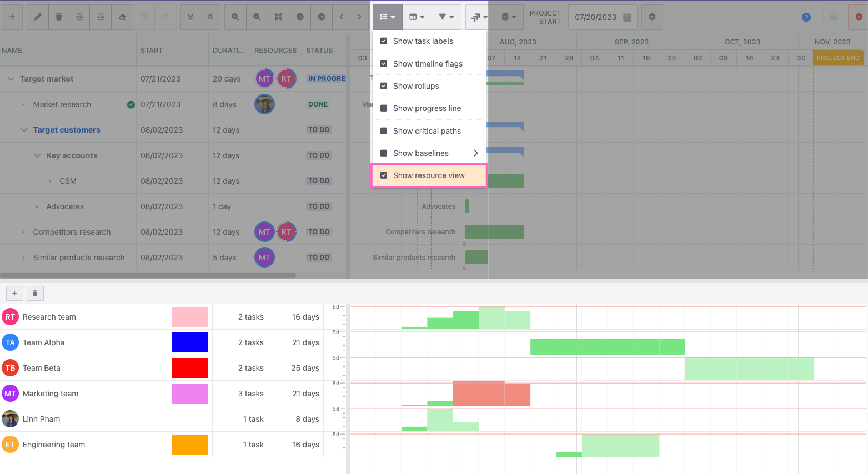Click the zoom to fit icon
868x474 pixels.
click(x=278, y=17)
